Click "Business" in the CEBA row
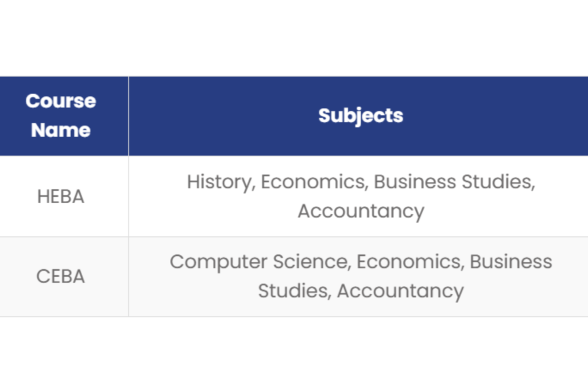The width and height of the screenshot is (588, 392). click(510, 262)
